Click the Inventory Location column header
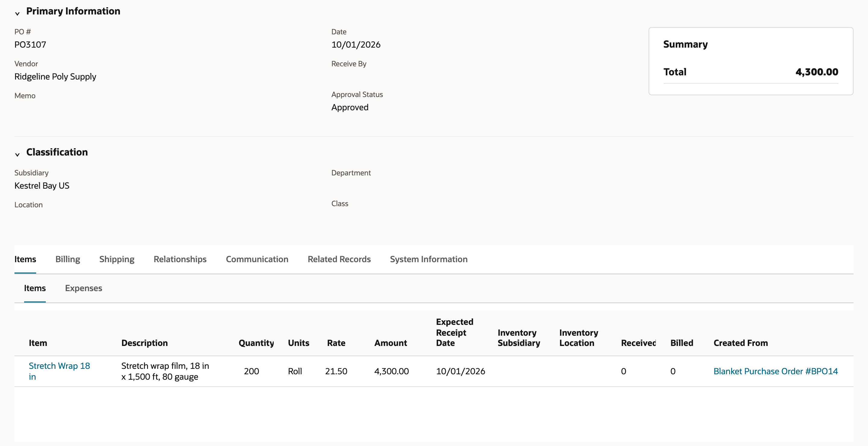The width and height of the screenshot is (868, 446). click(579, 338)
